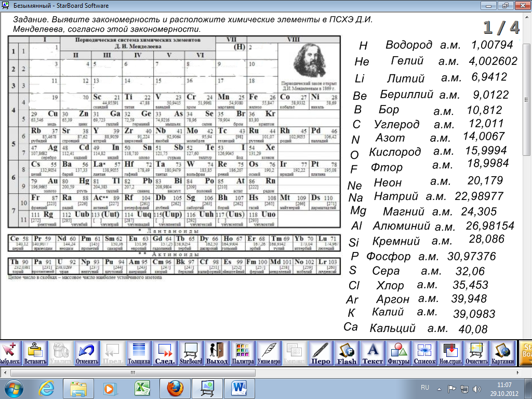Select the element name "Магний"
This screenshot has width=532, height=399.
pos(403,212)
